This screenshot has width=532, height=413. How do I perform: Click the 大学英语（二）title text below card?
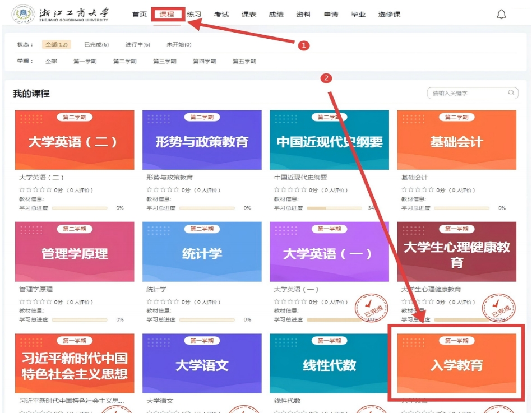(41, 177)
